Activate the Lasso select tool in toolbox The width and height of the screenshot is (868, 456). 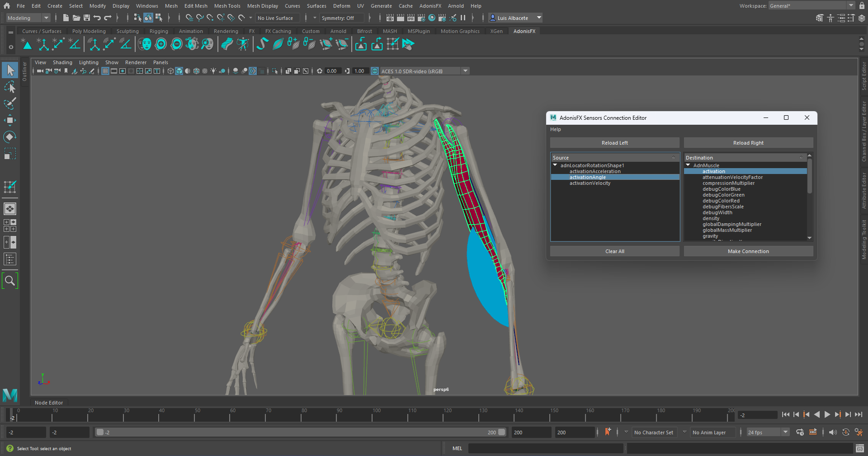tap(10, 87)
